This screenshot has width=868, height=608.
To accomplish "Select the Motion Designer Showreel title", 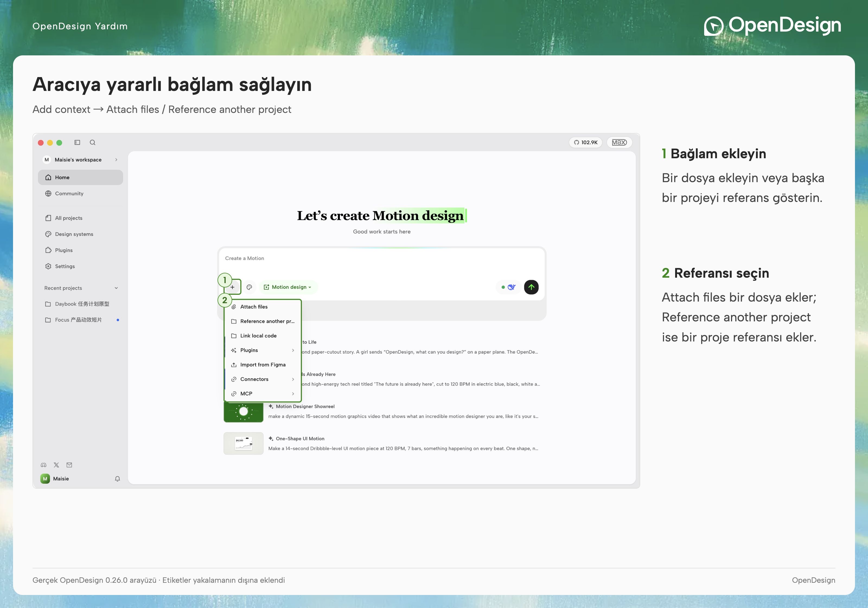I will 305,406.
